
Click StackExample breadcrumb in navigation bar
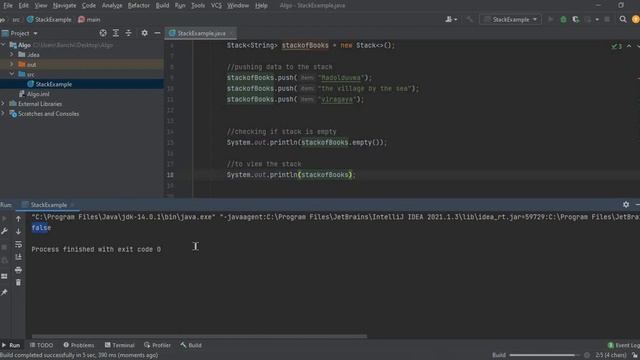(49, 19)
